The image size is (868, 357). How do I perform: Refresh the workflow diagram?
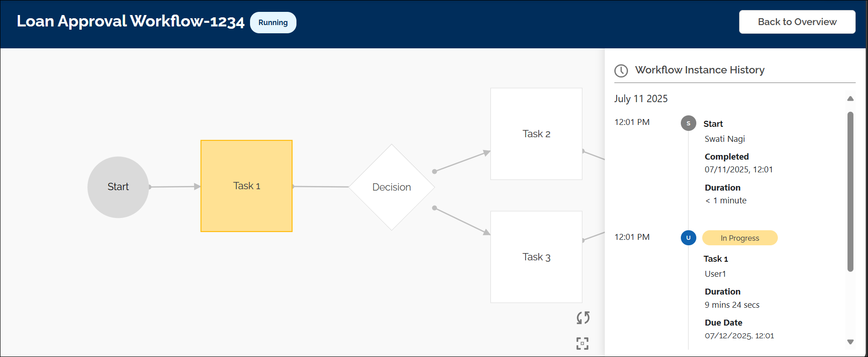(583, 318)
